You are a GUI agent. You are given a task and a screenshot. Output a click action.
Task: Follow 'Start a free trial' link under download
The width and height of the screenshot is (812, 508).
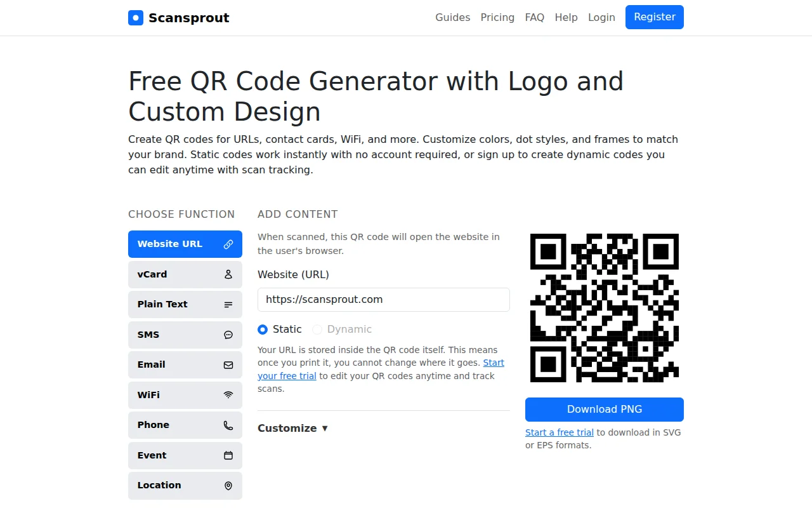pyautogui.click(x=560, y=432)
